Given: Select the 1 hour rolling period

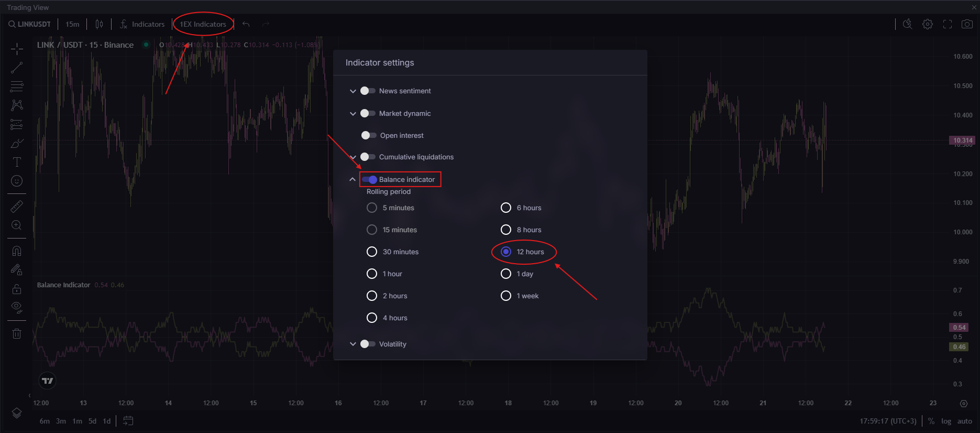Looking at the screenshot, I should [x=372, y=274].
